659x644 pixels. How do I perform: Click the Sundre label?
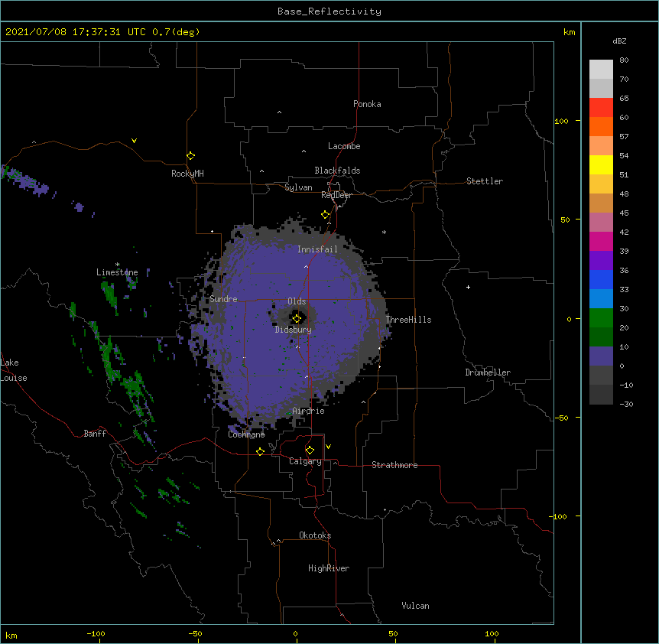223,299
